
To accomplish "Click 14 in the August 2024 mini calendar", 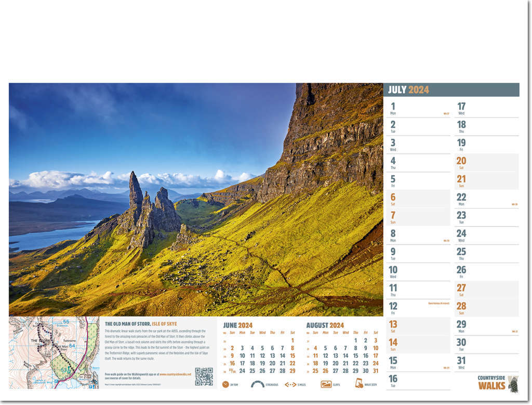I will (345, 356).
